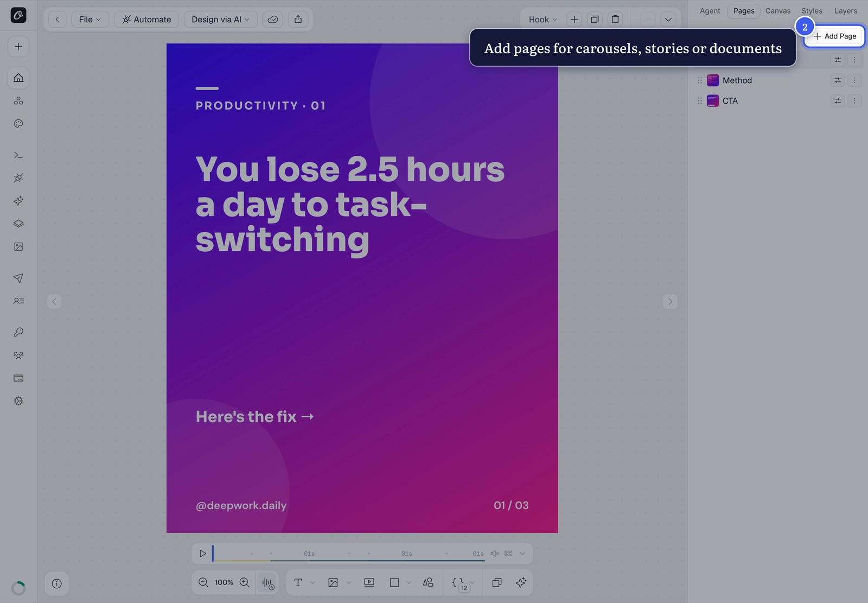Click the share export icon in the top toolbar

click(298, 20)
